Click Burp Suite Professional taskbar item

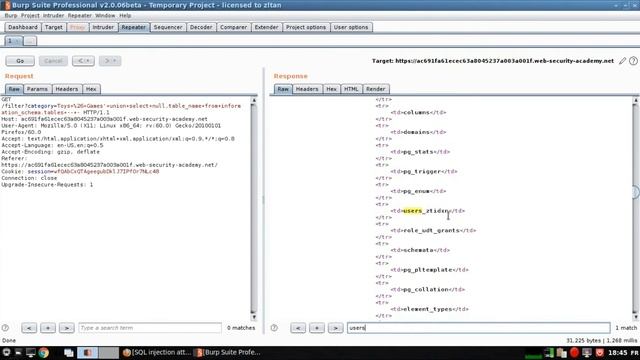point(228,353)
